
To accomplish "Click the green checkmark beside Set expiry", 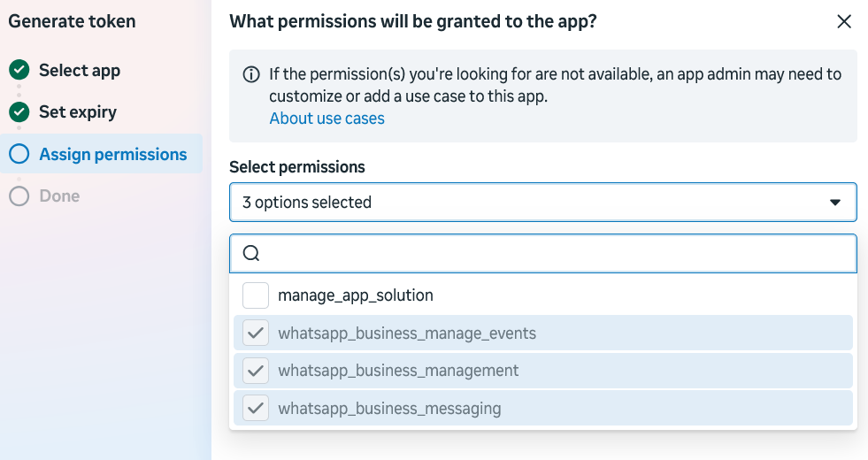I will [19, 111].
